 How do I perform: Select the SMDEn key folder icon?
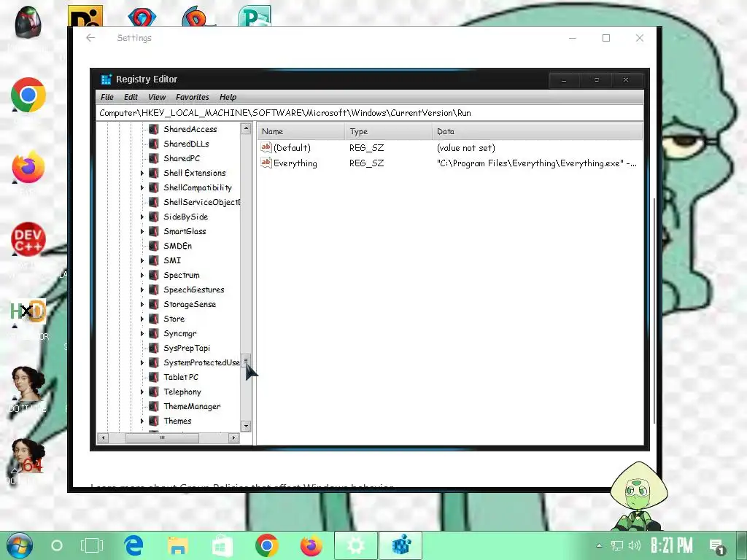[154, 246]
